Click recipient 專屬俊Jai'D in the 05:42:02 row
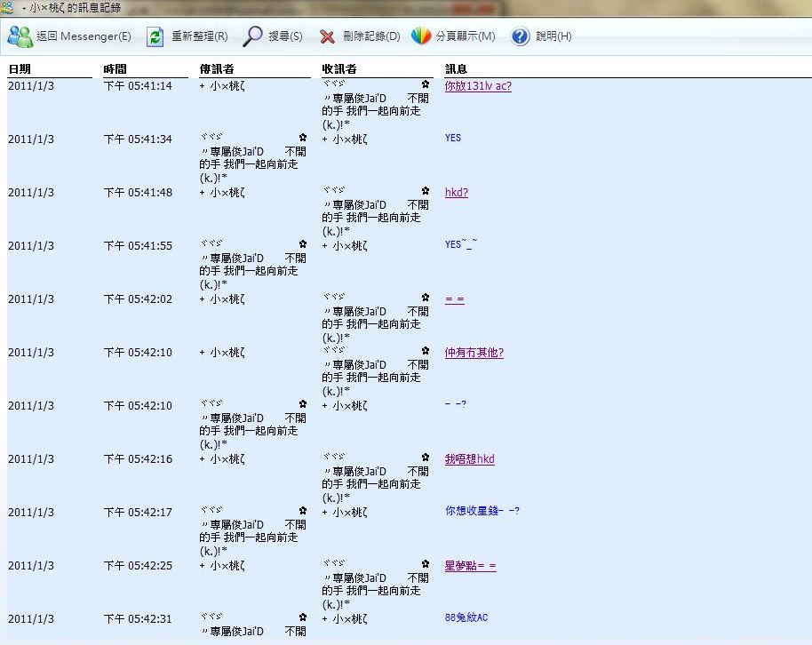Screen dimensions: 812x645 [x=376, y=317]
